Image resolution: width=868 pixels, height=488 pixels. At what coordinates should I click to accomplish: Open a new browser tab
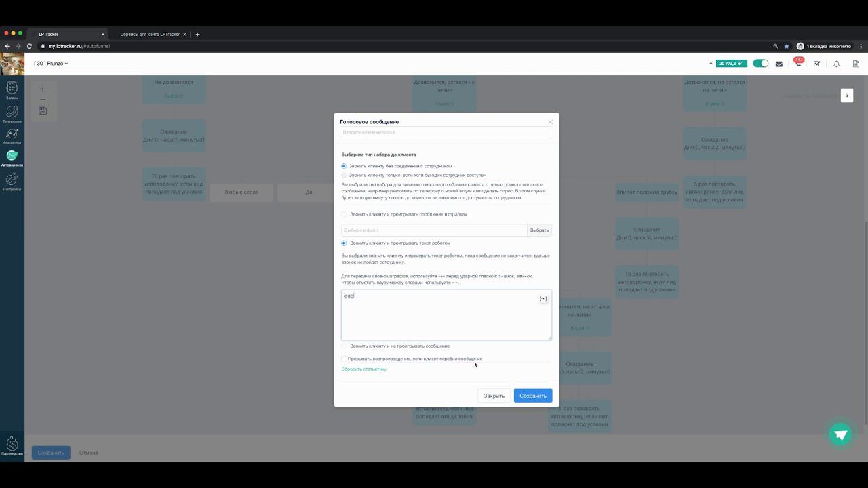point(197,34)
